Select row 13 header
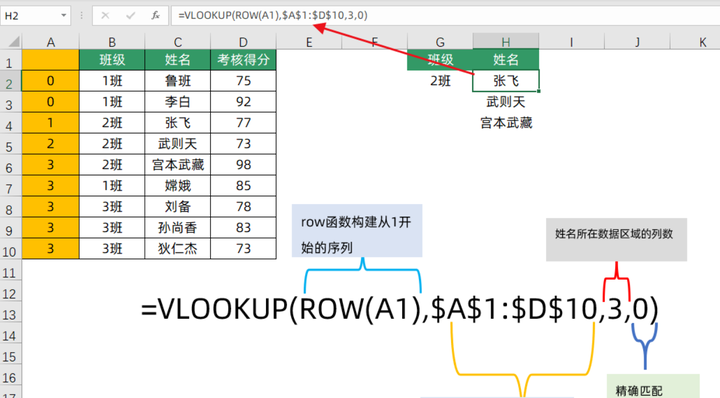Viewport: 720px width, 398px height. [x=11, y=312]
